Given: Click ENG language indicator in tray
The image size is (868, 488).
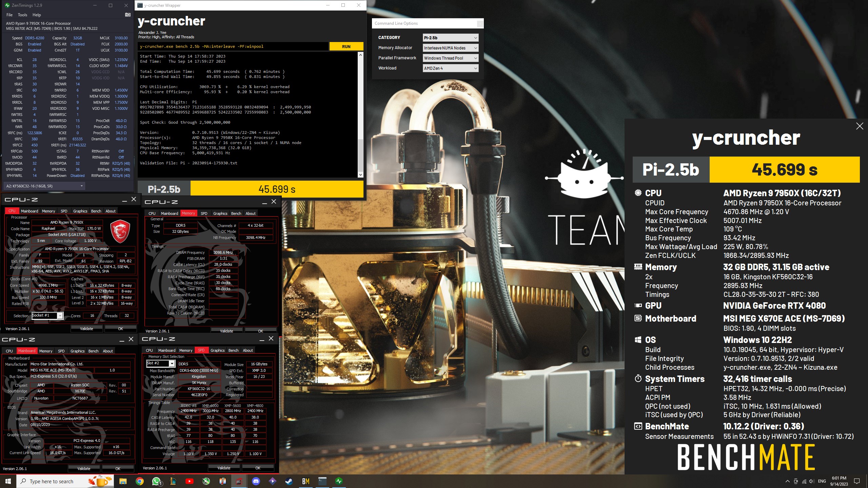Looking at the screenshot, I should tap(822, 481).
